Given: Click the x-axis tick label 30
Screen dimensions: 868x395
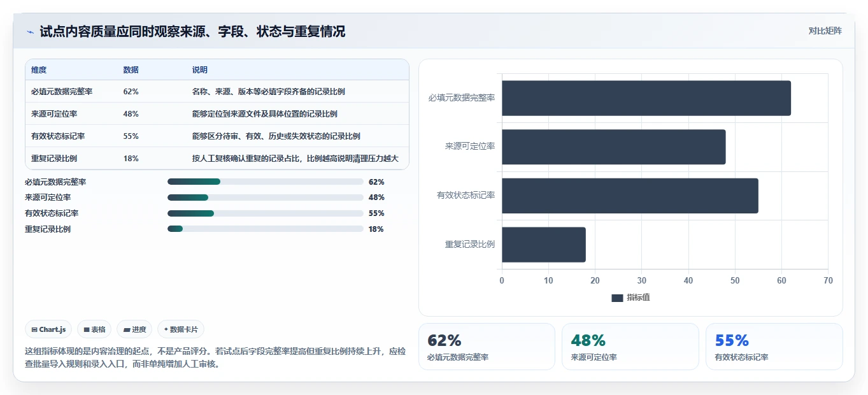Looking at the screenshot, I should click(x=641, y=280).
